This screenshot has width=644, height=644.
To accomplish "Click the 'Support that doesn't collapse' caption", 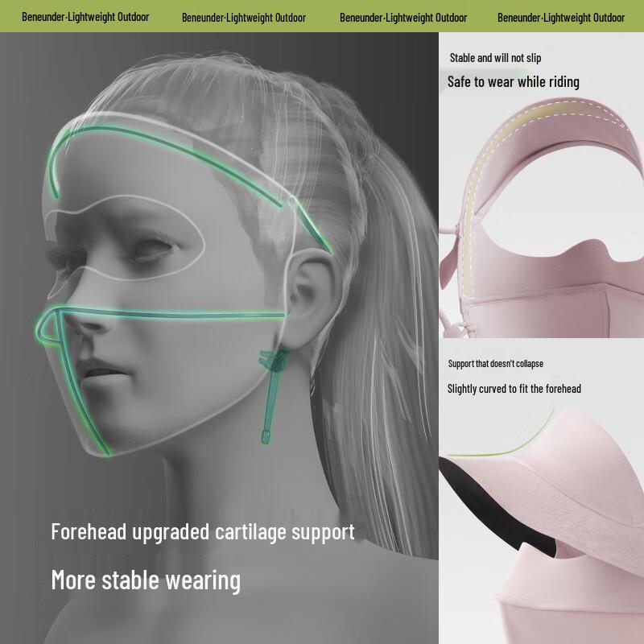I will coord(495,364).
